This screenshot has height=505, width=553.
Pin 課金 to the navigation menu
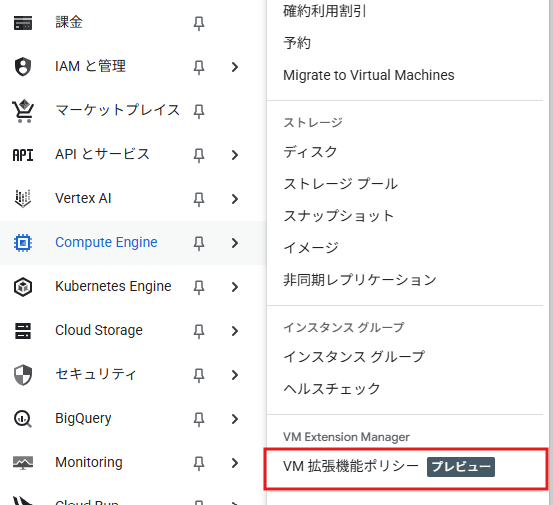coord(199,24)
